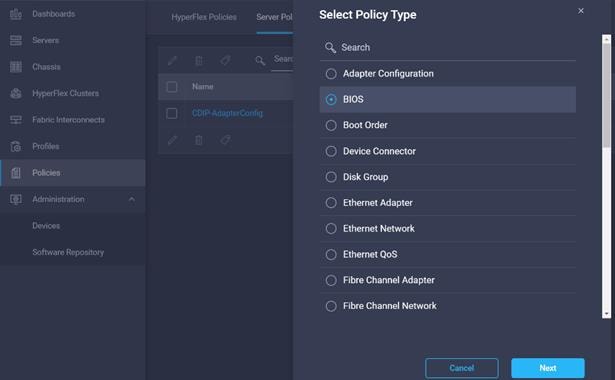Select the HyperFlex Clusters icon

pos(16,93)
